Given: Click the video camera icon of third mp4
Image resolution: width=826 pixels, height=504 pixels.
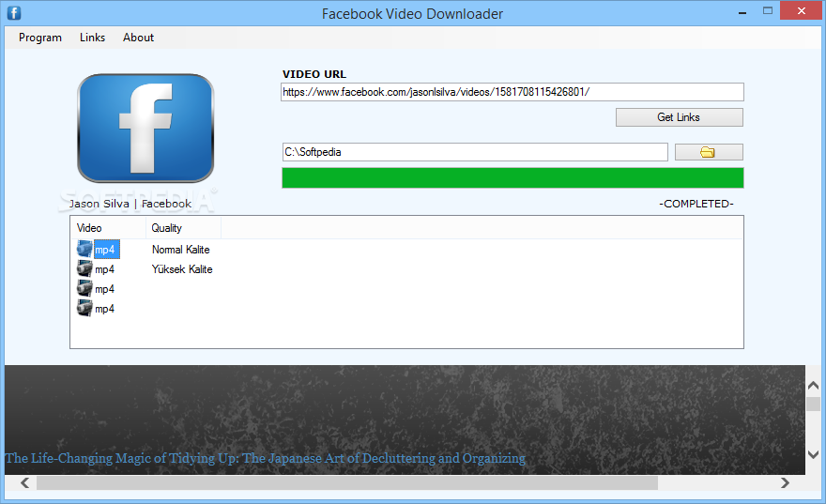Looking at the screenshot, I should 84,288.
